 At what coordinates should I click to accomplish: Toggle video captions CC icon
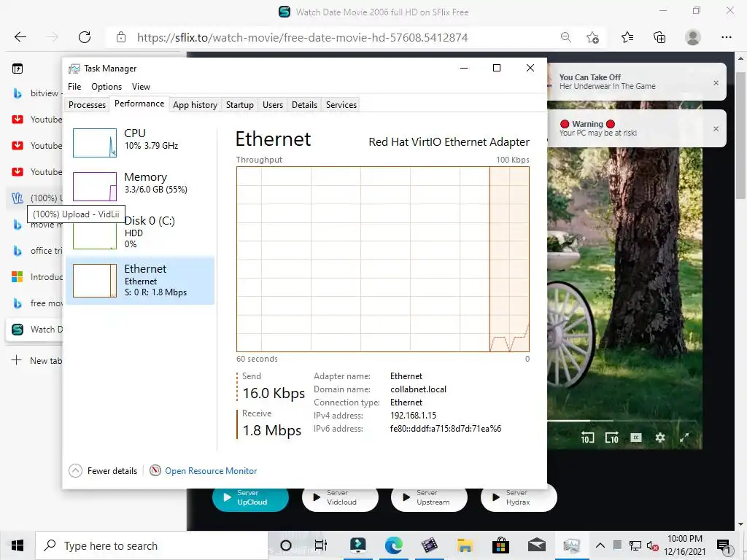636,437
